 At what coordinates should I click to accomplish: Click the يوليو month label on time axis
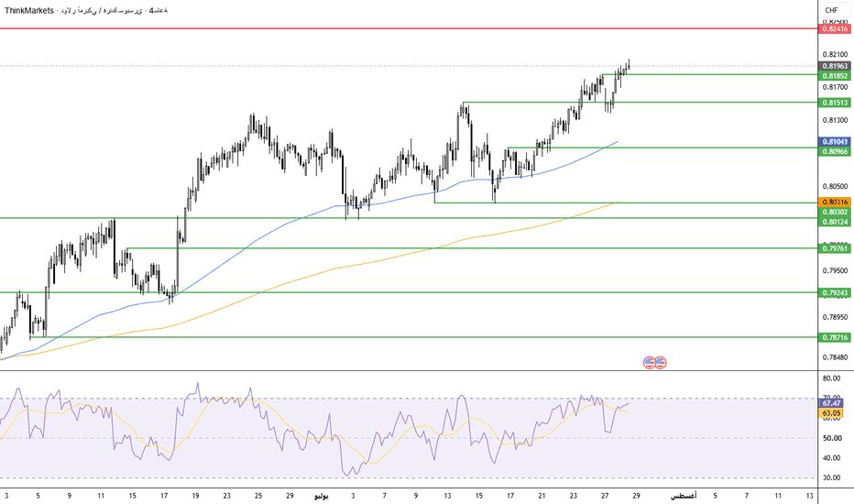[x=322, y=496]
